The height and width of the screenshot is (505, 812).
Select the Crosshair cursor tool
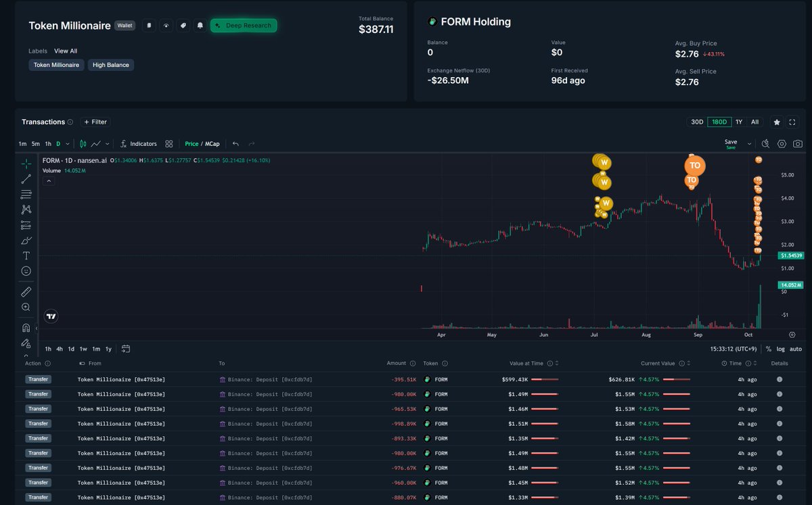26,163
